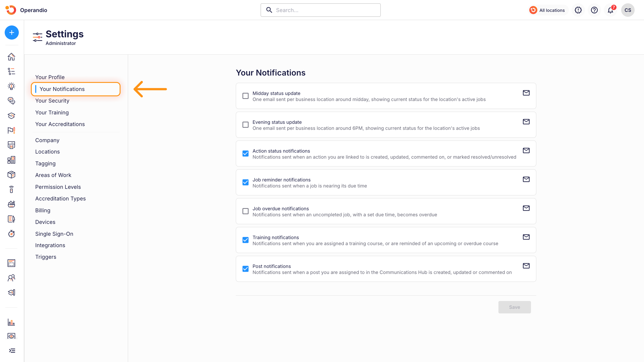Open Integrations settings

(x=50, y=245)
